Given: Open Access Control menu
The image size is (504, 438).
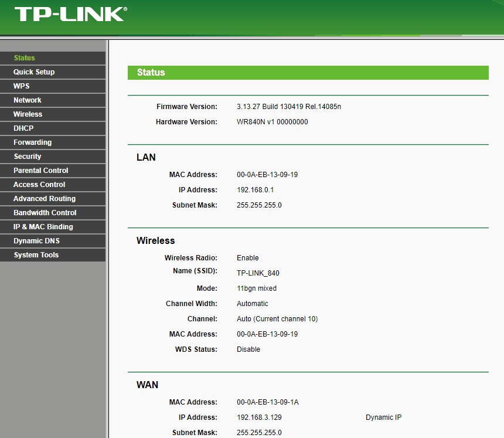Looking at the screenshot, I should [x=53, y=185].
